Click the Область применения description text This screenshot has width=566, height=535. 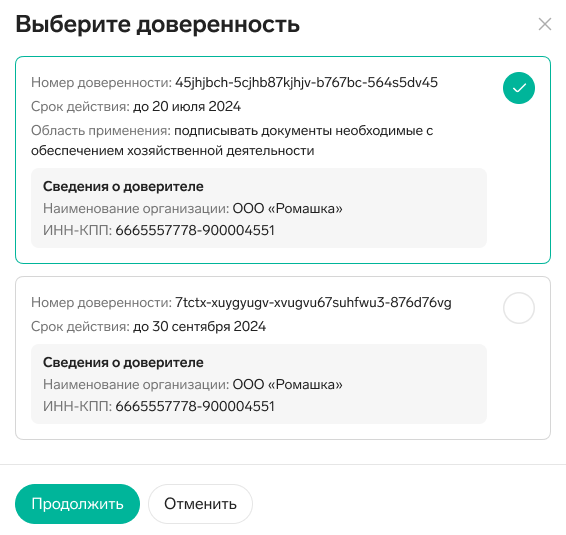point(232,140)
